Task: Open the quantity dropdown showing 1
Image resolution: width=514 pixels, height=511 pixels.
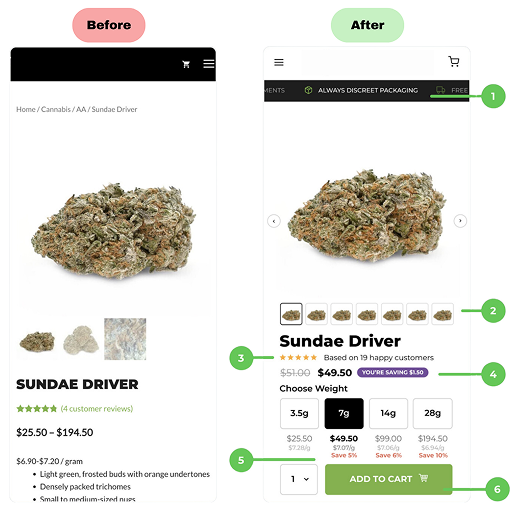Action: (299, 479)
